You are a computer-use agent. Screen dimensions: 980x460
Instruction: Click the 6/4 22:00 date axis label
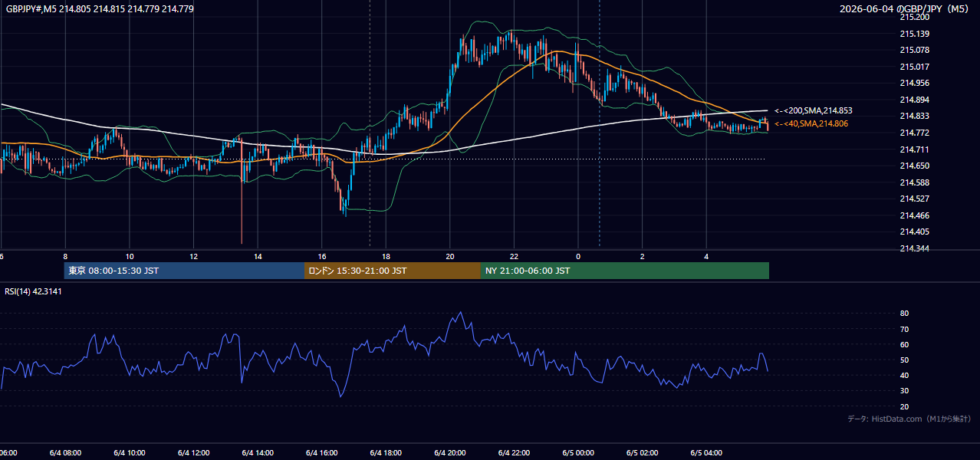514,452
